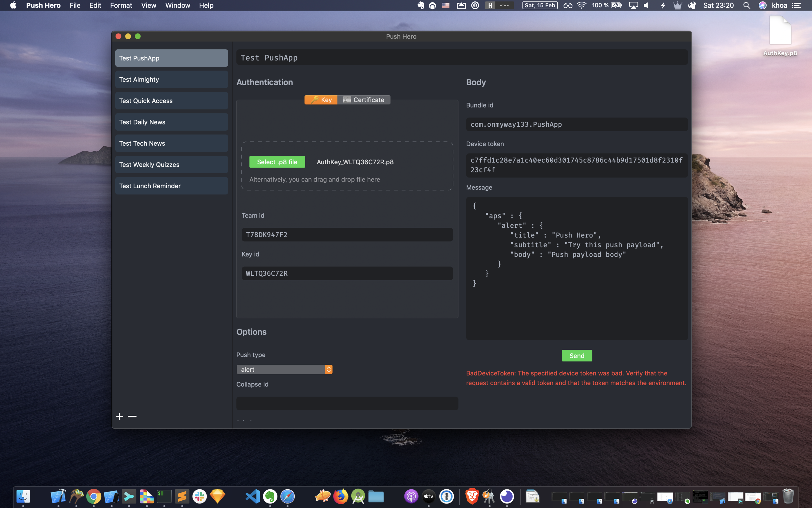Add a new push configuration with plus icon
The width and height of the screenshot is (812, 508).
pyautogui.click(x=120, y=417)
